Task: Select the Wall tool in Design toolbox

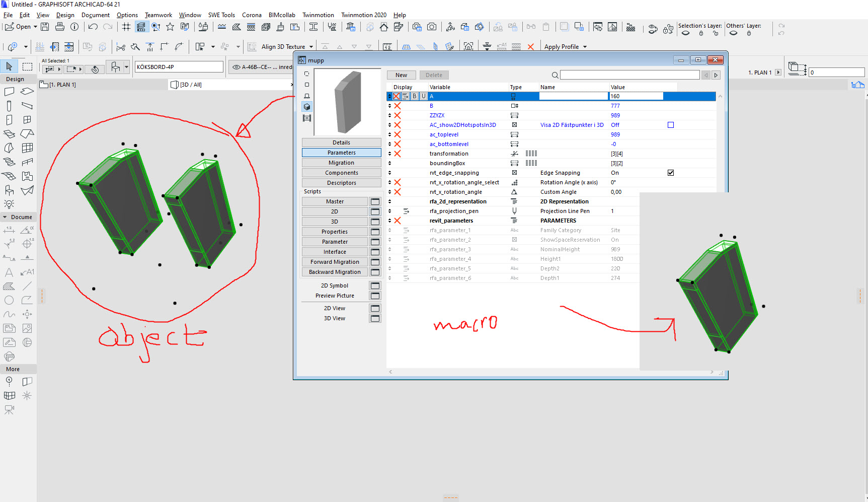Action: pyautogui.click(x=9, y=92)
